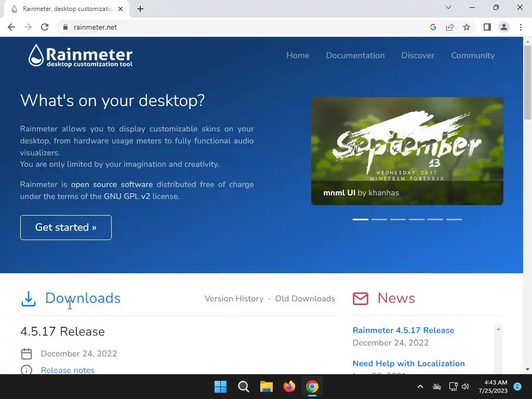The height and width of the screenshot is (399, 532).
Task: Click the calendar icon beside release date
Action: (x=26, y=354)
